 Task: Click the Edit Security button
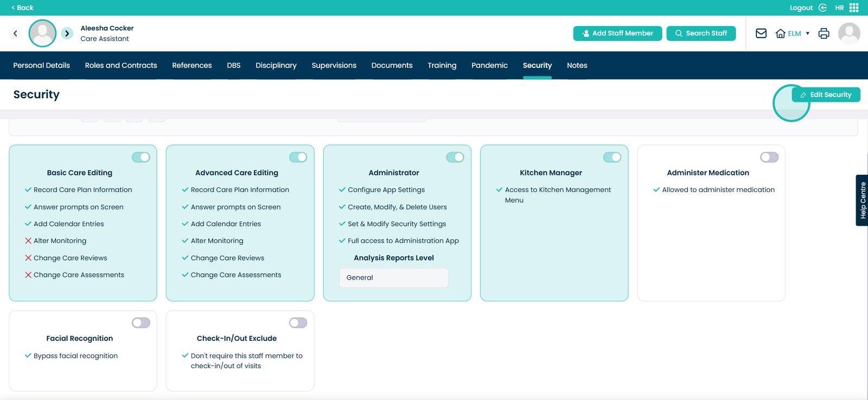tap(826, 94)
